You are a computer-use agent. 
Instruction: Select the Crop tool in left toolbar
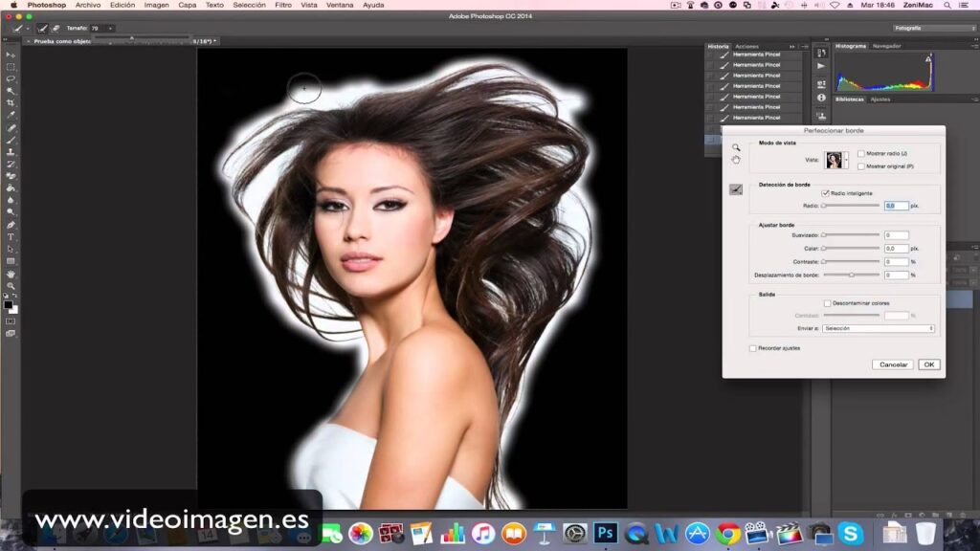11,103
